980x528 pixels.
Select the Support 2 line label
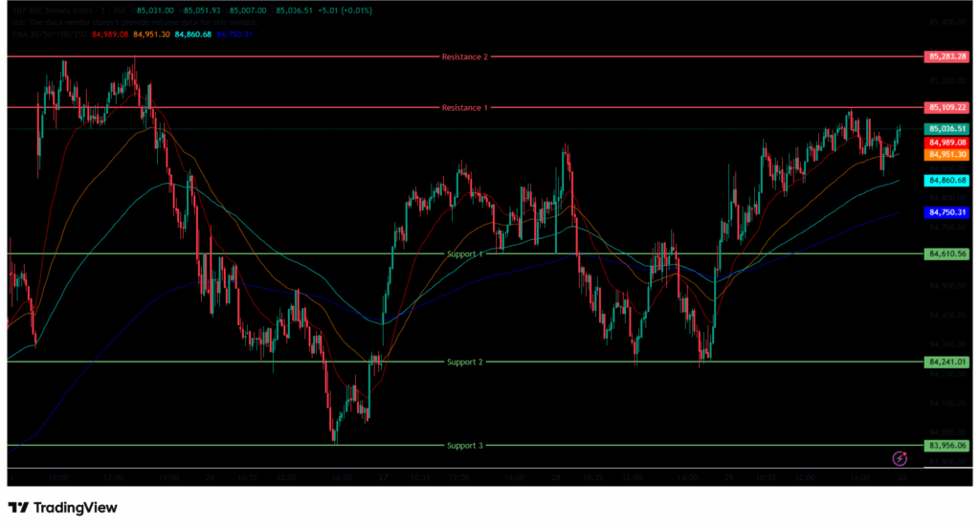pyautogui.click(x=465, y=363)
